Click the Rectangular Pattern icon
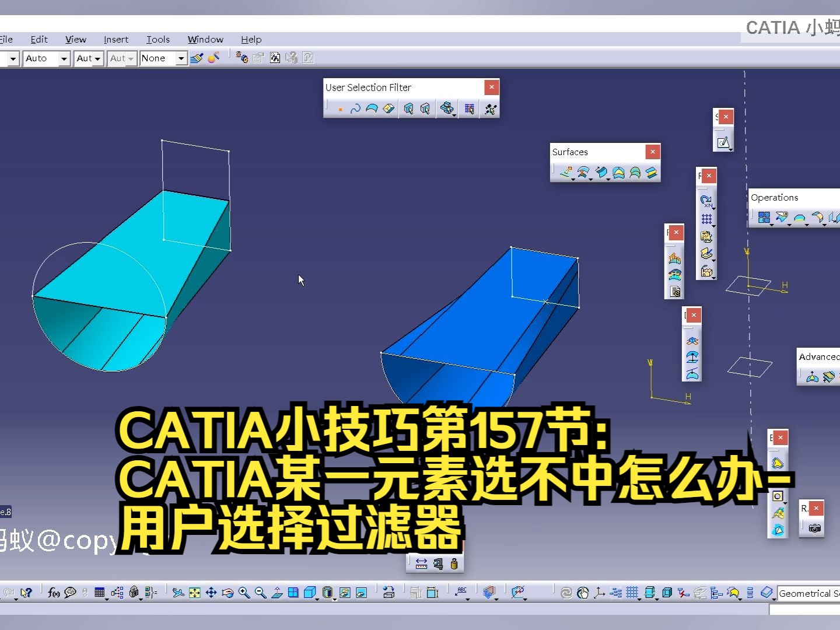The image size is (840, 630). pyautogui.click(x=706, y=219)
